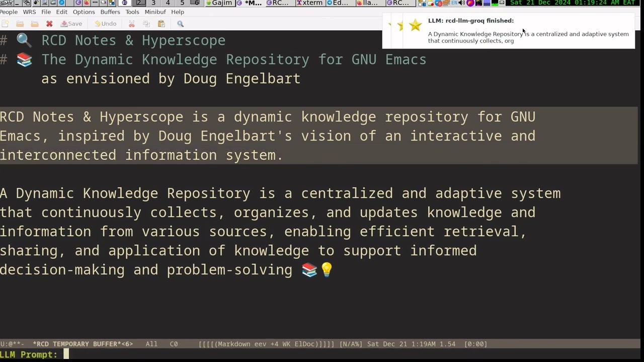Viewport: 644px width, 362px height.
Task: Click the purple flame tray icon
Action: tap(470, 3)
